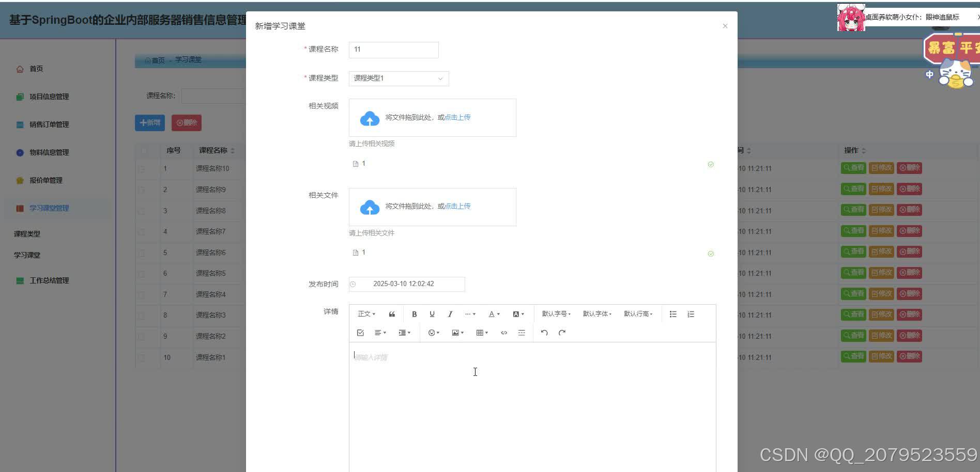Click the 工作总结管理 sidebar icon
Image resolution: width=980 pixels, height=472 pixels.
(20, 280)
